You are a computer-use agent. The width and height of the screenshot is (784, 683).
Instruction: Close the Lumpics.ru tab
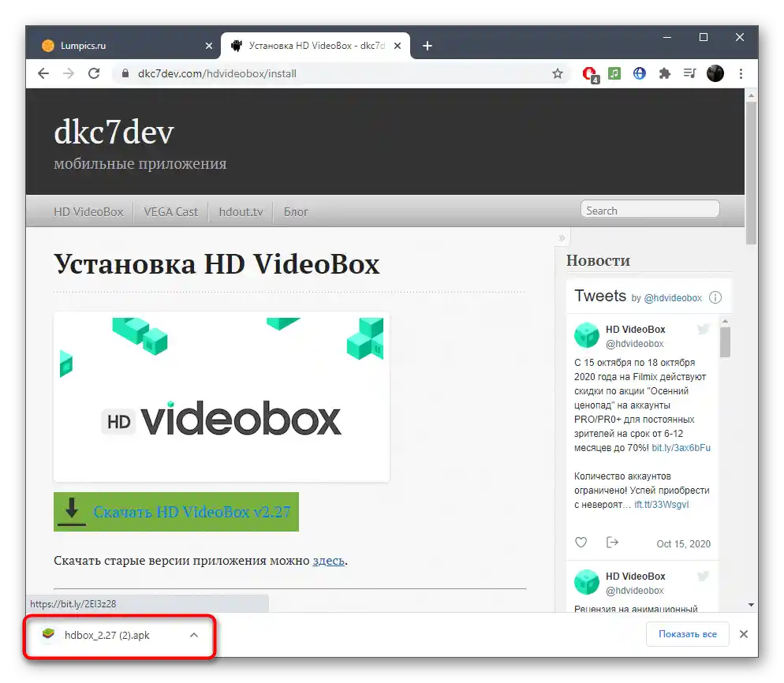point(209,46)
